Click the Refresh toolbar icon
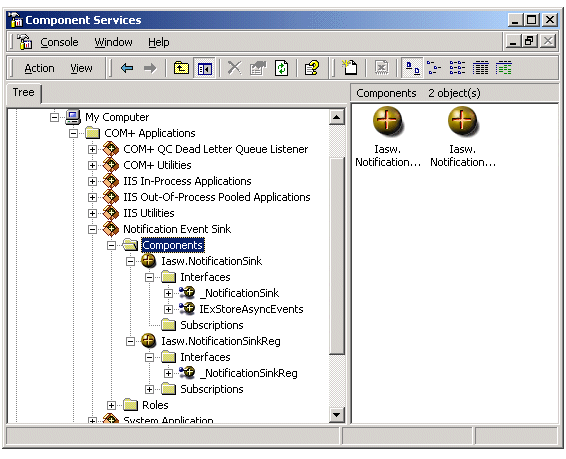 pyautogui.click(x=282, y=68)
